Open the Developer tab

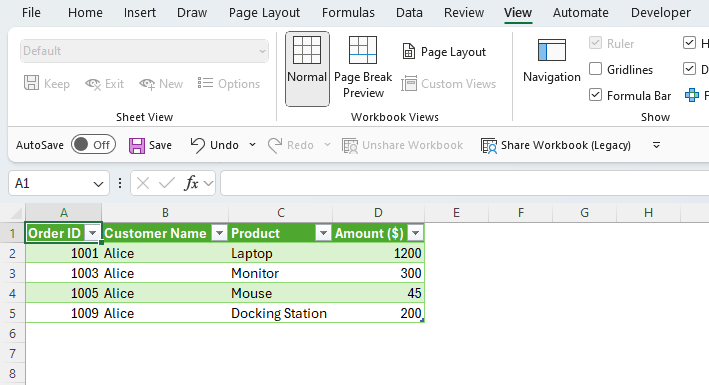point(661,13)
